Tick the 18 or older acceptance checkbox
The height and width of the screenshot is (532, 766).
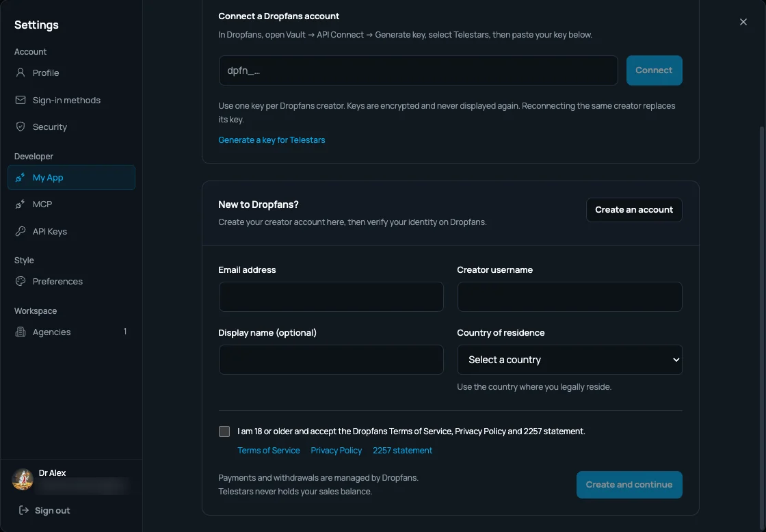pos(224,431)
